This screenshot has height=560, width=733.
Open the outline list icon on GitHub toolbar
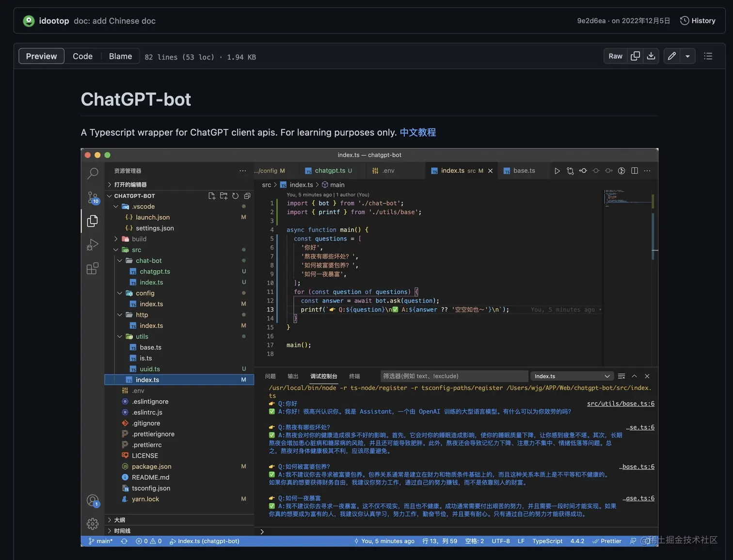[x=708, y=56]
